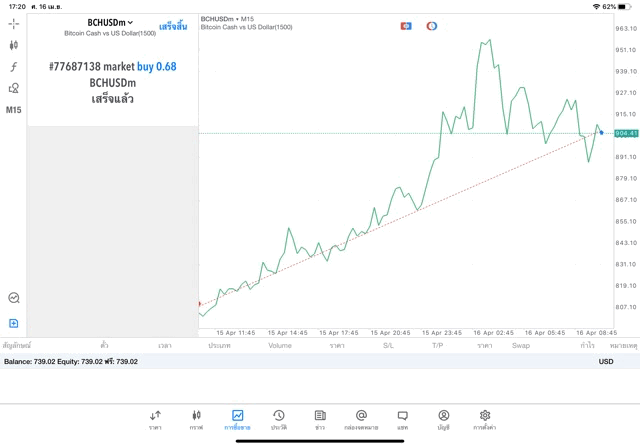The height and width of the screenshot is (447, 640).
Task: Click the BCHUSDm • M15 chart title
Action: [227, 19]
